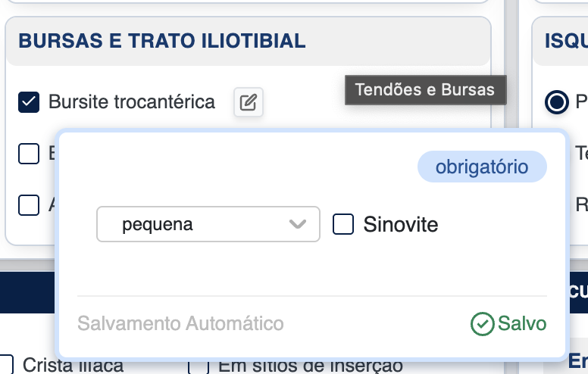Click the Bursite trocantérica label
The width and height of the screenshot is (588, 374).
pyautogui.click(x=132, y=101)
